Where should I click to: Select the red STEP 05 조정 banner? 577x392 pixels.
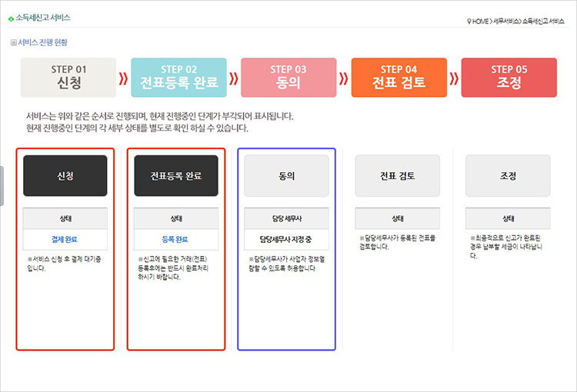pos(509,78)
